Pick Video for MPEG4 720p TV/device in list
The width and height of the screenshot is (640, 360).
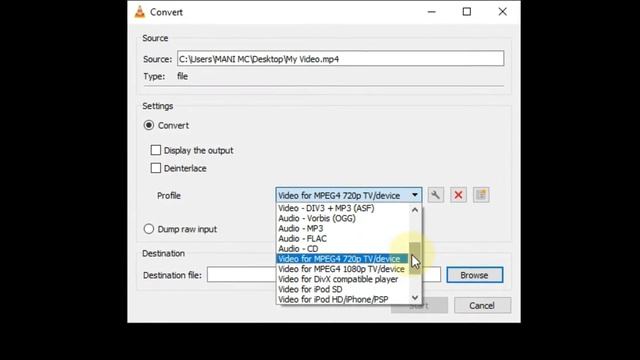pyautogui.click(x=343, y=259)
